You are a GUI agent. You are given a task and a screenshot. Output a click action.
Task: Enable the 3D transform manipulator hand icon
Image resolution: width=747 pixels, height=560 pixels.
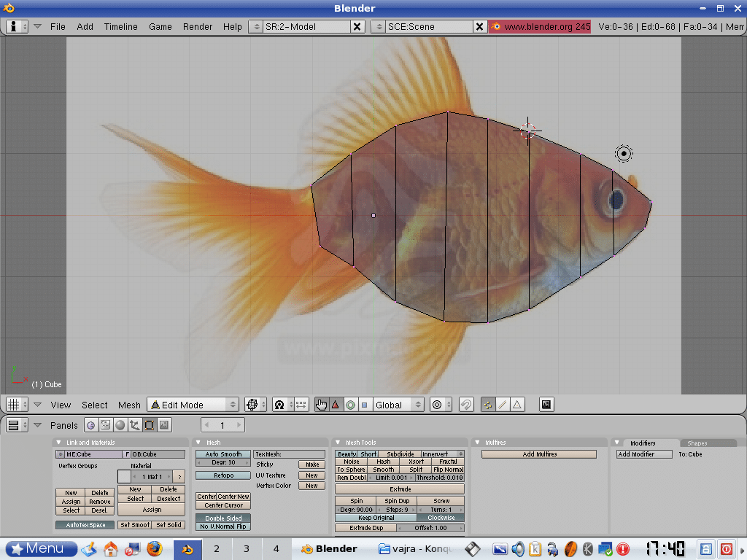322,405
